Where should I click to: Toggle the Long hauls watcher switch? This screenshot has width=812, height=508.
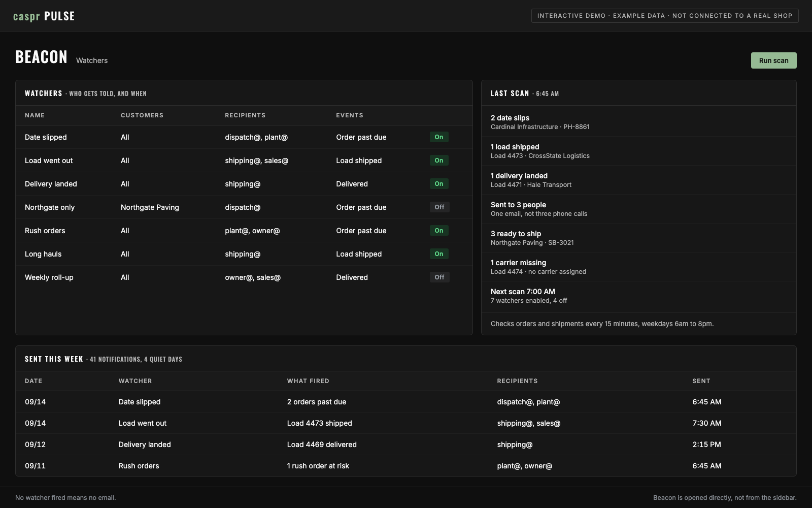coord(439,254)
